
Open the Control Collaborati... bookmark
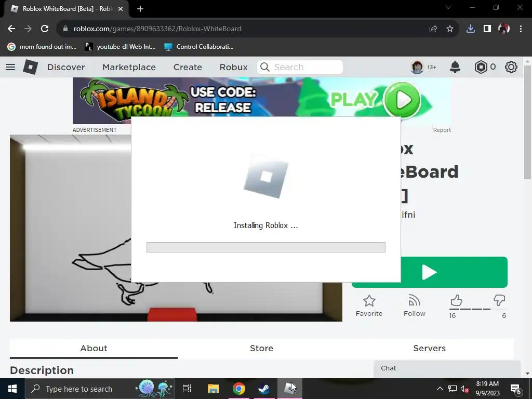pyautogui.click(x=199, y=47)
